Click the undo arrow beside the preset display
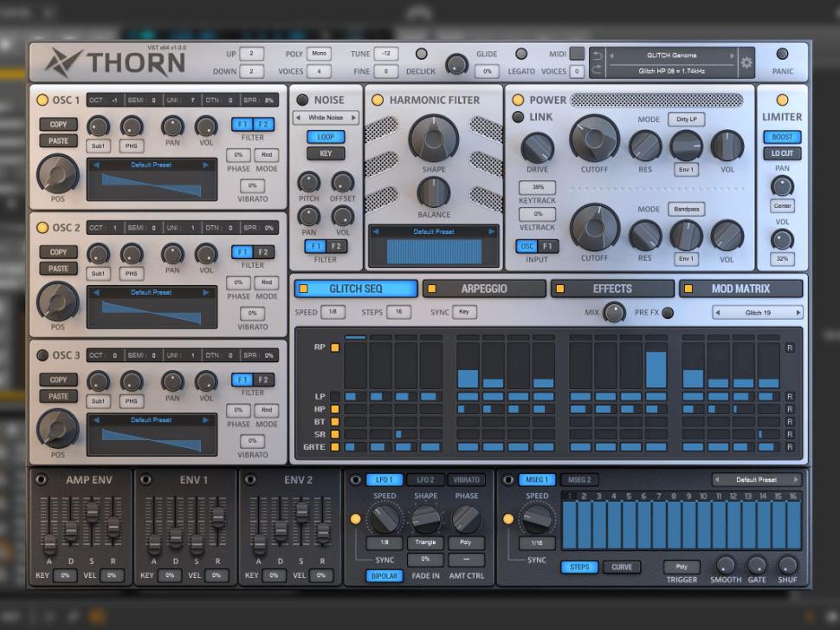This screenshot has height=630, width=840. (x=596, y=55)
